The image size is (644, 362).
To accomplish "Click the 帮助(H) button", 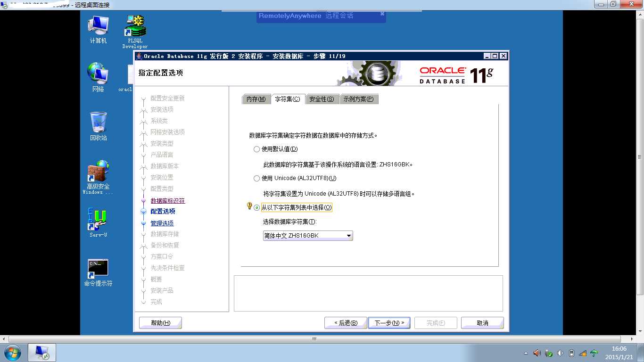I will (x=160, y=323).
